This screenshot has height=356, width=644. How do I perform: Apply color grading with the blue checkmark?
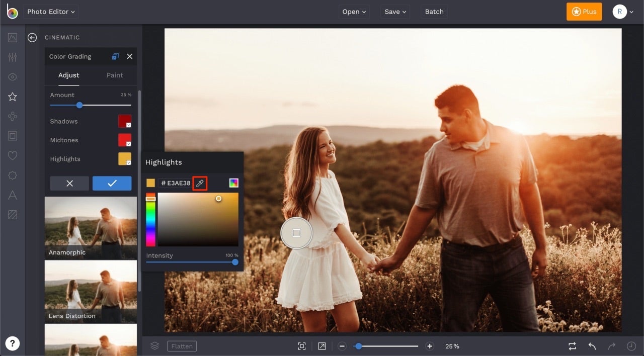pyautogui.click(x=112, y=183)
